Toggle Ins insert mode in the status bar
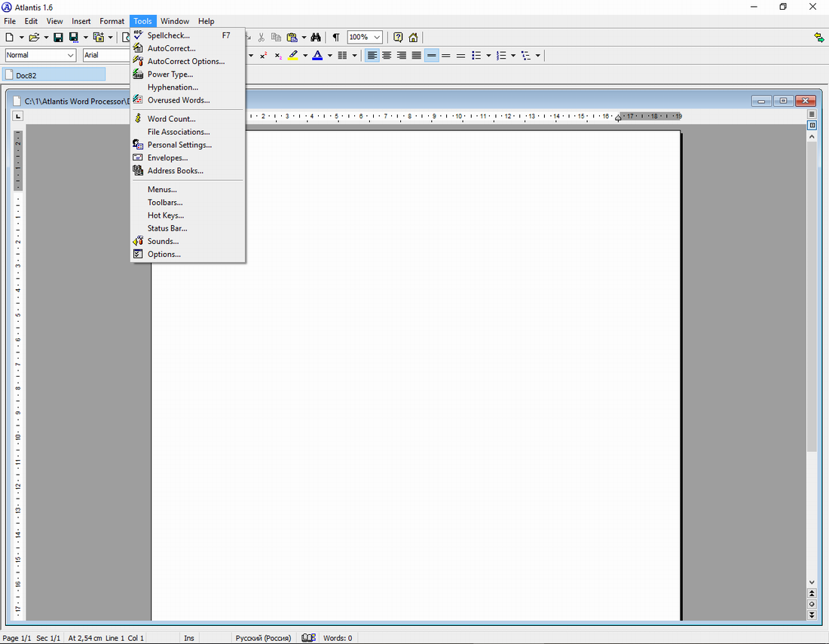Screen dimensions: 829x644 [x=189, y=638]
